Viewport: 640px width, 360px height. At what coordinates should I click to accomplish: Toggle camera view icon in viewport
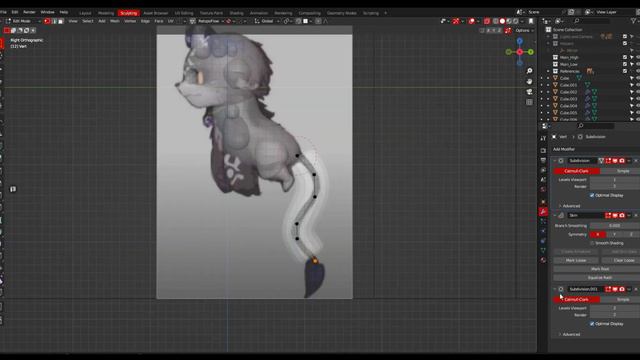point(529,92)
